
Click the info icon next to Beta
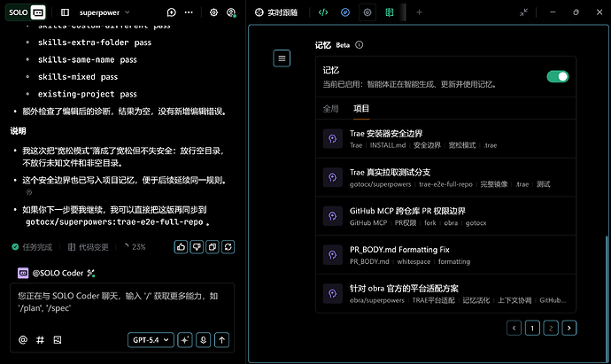coord(360,45)
